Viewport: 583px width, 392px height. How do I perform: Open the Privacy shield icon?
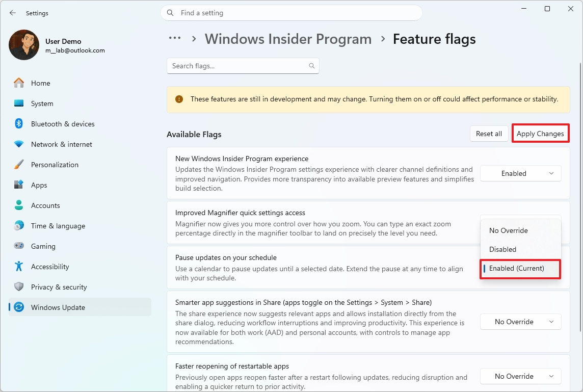click(18, 287)
